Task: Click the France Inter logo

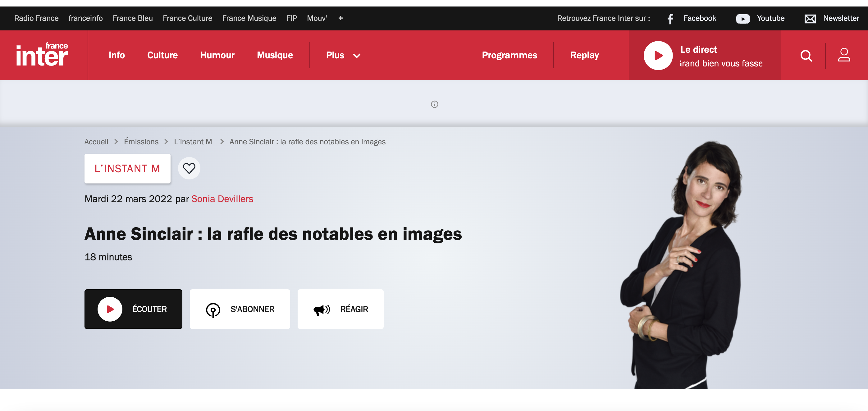Action: tap(42, 54)
